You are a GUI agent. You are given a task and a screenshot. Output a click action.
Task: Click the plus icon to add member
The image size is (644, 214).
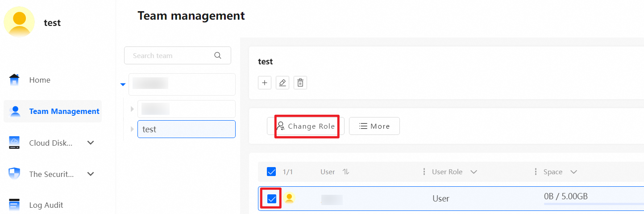265,83
